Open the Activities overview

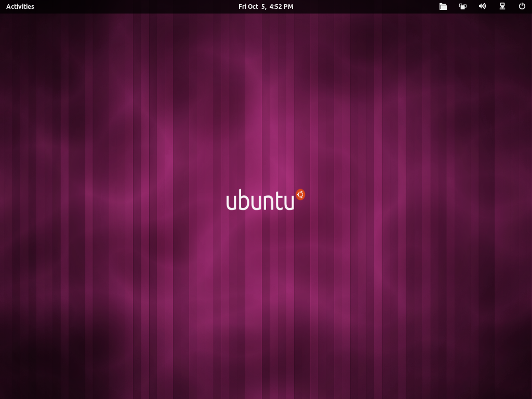pos(20,6)
